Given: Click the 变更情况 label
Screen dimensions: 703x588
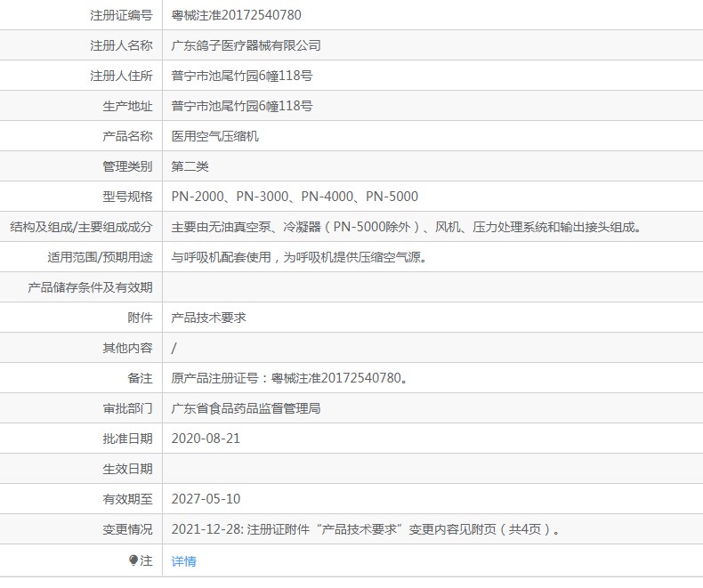Looking at the screenshot, I should 127,529.
